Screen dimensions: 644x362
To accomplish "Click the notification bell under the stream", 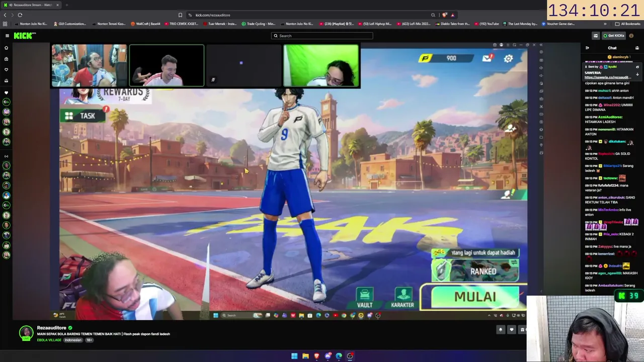I will point(501,330).
